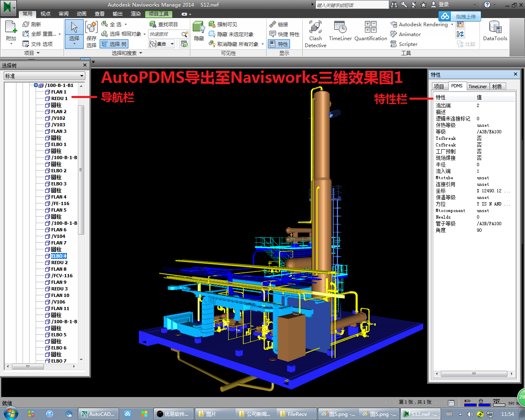Expand the 项目 panel dropdown
Viewport: 525px width, 420px height.
pos(32,53)
